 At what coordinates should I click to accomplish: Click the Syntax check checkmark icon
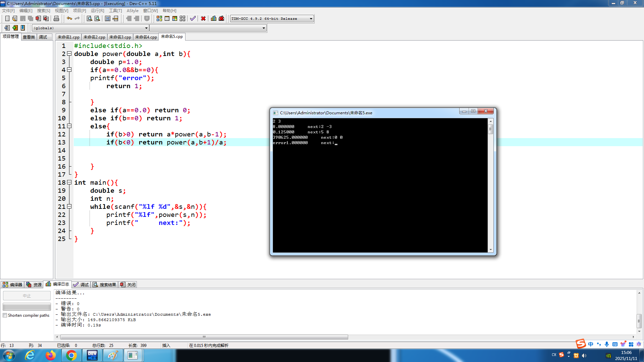tap(193, 18)
